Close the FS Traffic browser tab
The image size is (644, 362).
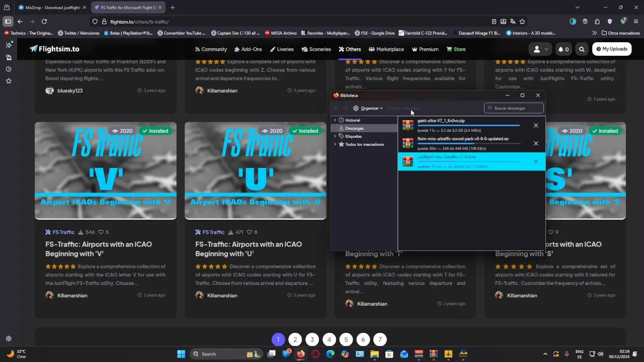tap(160, 8)
